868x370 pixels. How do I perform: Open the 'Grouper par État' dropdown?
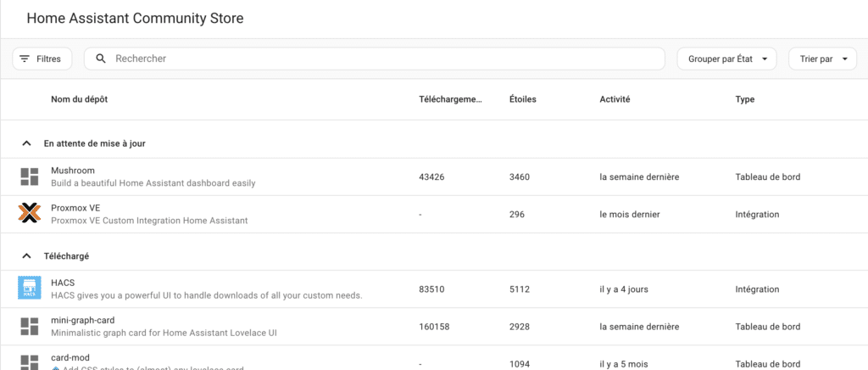[x=726, y=59]
